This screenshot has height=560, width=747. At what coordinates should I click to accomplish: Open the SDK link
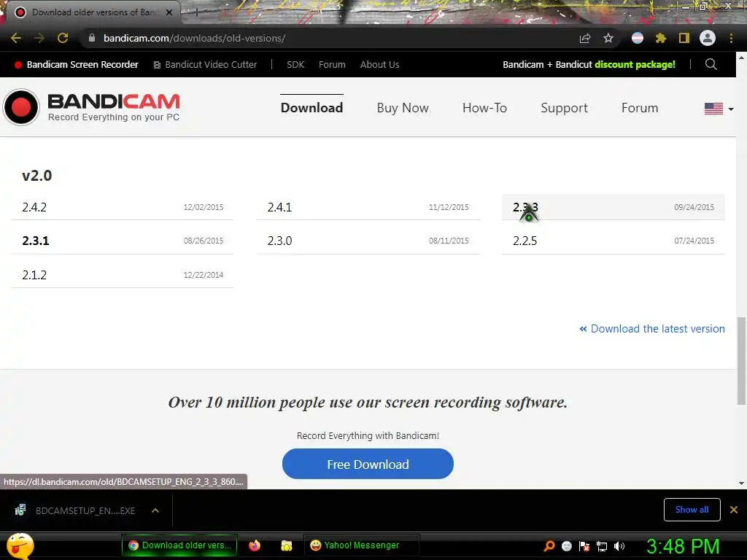tap(295, 64)
